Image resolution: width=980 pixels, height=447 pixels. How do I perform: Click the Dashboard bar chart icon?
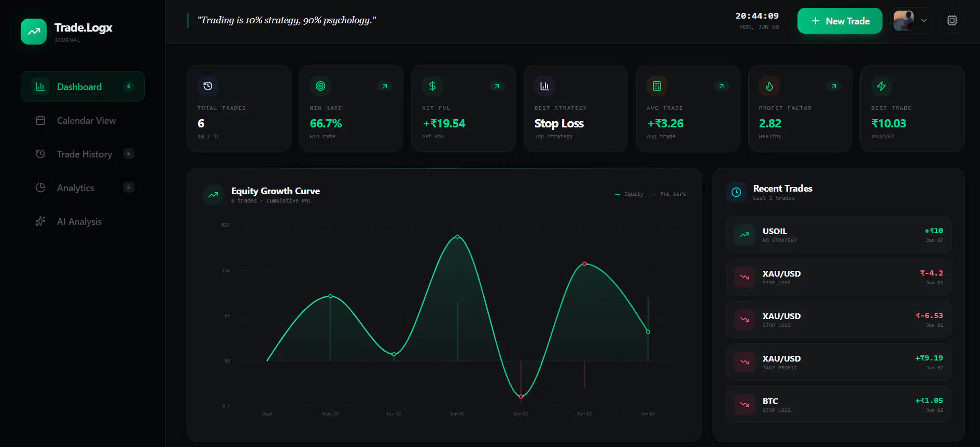point(40,86)
